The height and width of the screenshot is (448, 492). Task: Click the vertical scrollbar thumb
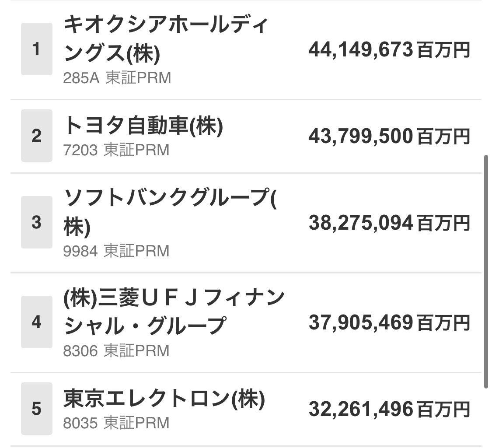[486, 272]
